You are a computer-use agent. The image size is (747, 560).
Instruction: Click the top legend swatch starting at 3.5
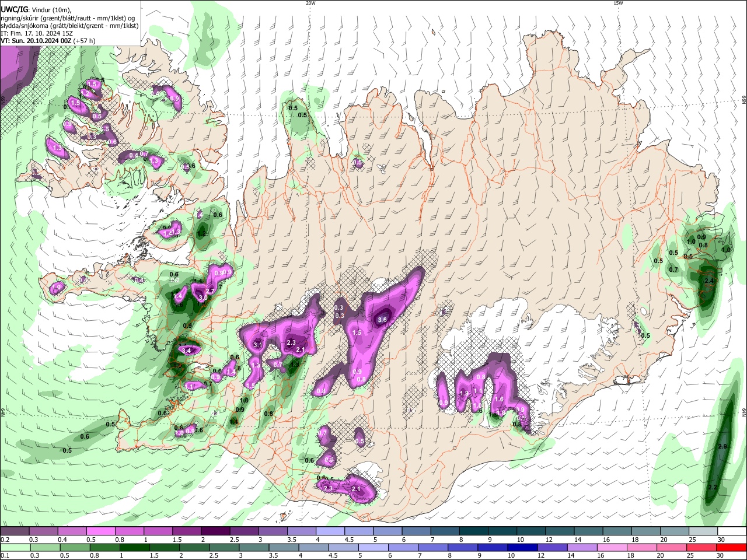[301, 531]
